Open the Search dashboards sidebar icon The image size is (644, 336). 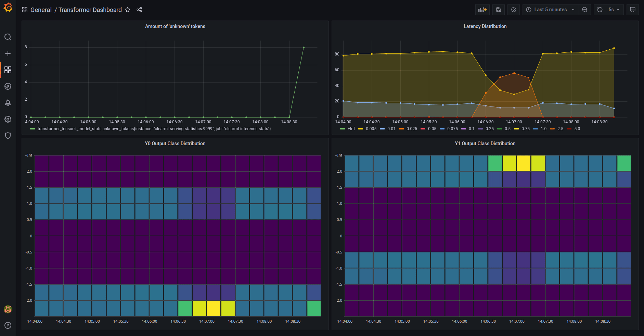8,37
